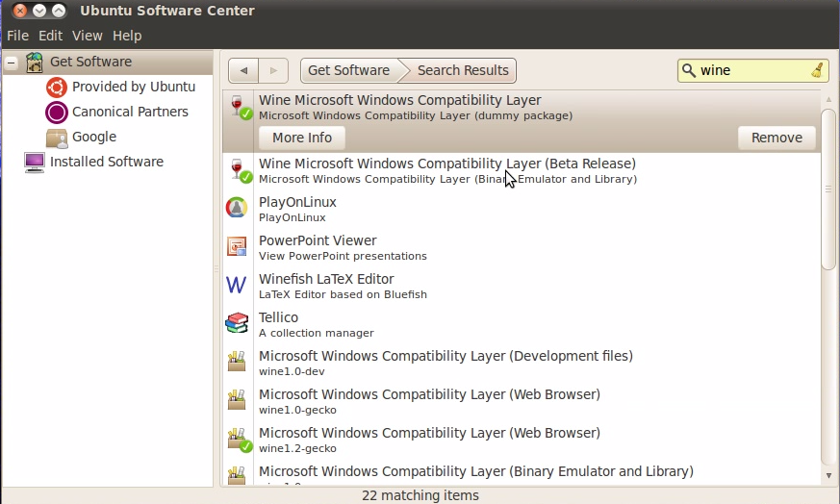Click the results list vertical scrollbar handle
This screenshot has width=840, height=504.
coord(828,189)
